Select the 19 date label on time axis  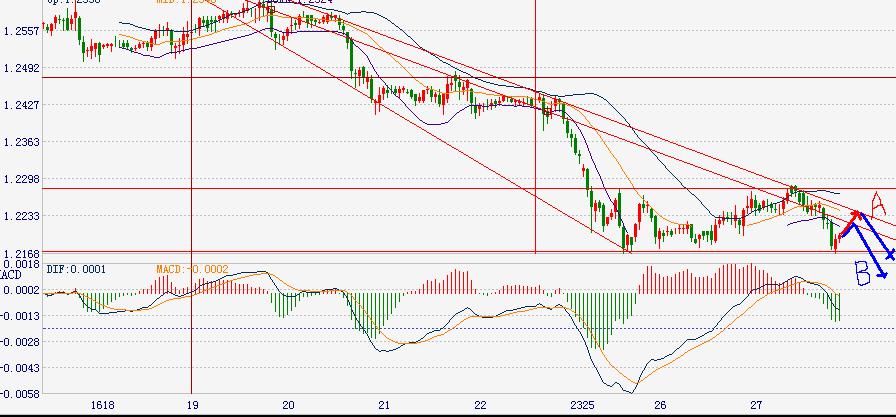pos(192,406)
